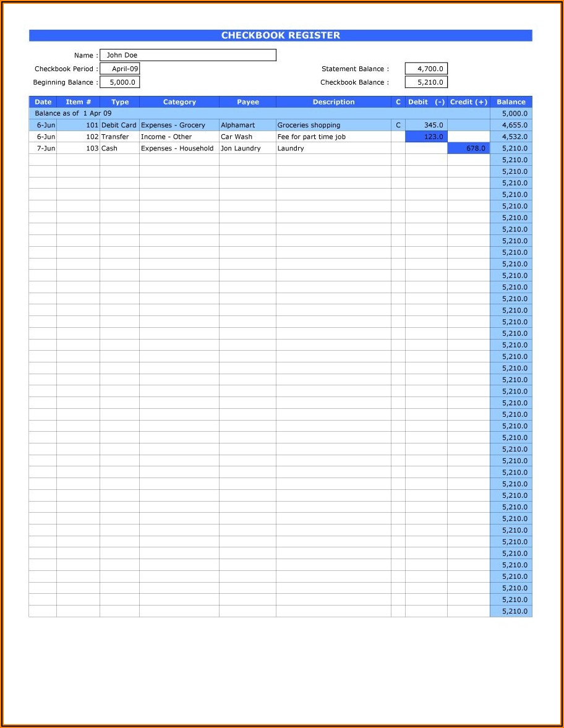Image resolution: width=564 pixels, height=728 pixels.
Task: Click the CHECKBOOK REGISTER title bar
Action: point(280,36)
